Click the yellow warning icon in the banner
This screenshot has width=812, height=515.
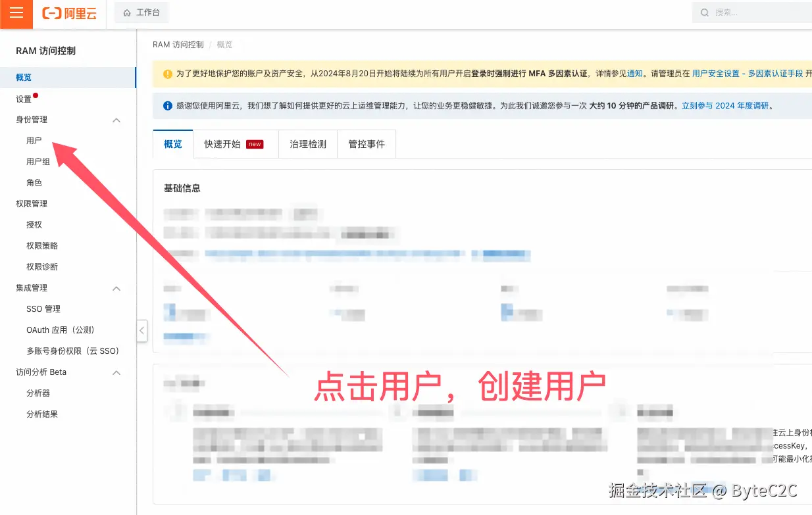168,74
